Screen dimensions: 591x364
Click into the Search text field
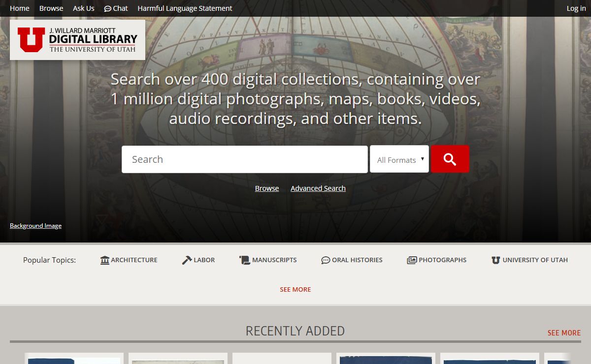245,159
